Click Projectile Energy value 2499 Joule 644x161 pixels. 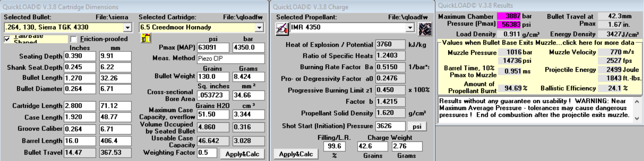click(x=610, y=70)
